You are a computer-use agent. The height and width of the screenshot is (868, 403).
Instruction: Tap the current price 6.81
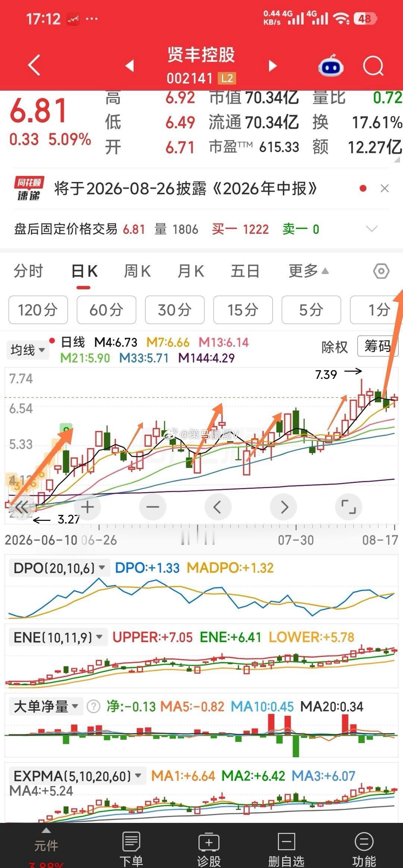[39, 111]
